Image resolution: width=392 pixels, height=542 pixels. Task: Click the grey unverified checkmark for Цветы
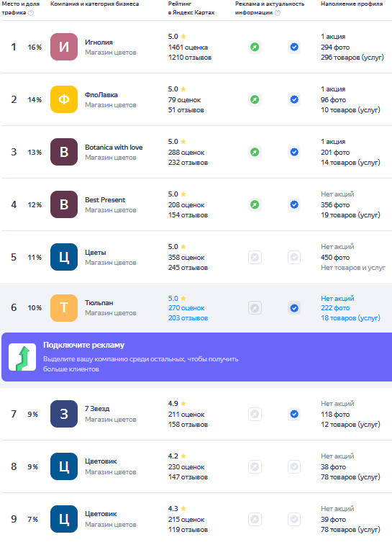coord(294,257)
